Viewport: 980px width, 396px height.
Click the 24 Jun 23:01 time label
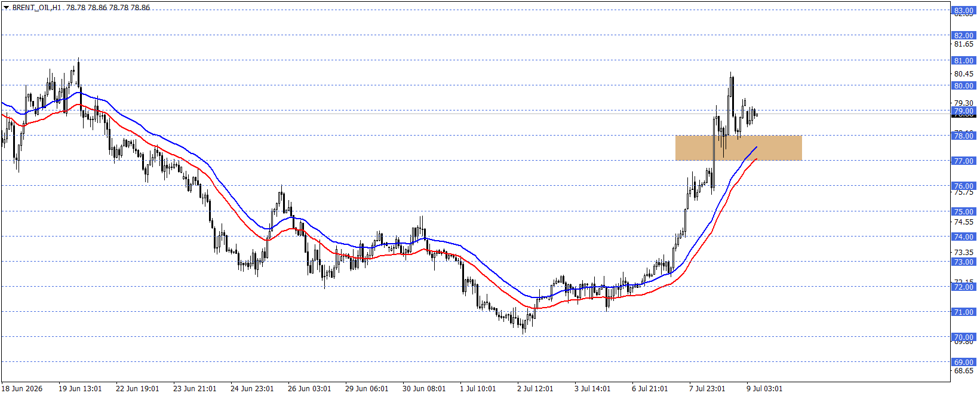coord(252,388)
